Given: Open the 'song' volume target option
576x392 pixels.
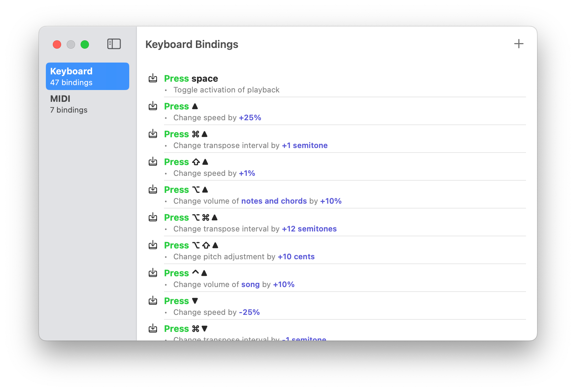Looking at the screenshot, I should click(250, 285).
